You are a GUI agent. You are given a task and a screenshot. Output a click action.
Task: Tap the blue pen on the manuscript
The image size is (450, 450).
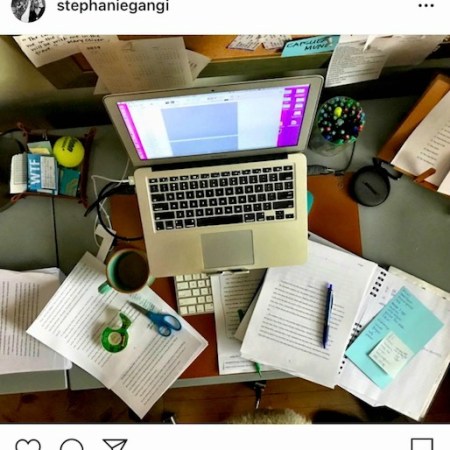coord(327,315)
